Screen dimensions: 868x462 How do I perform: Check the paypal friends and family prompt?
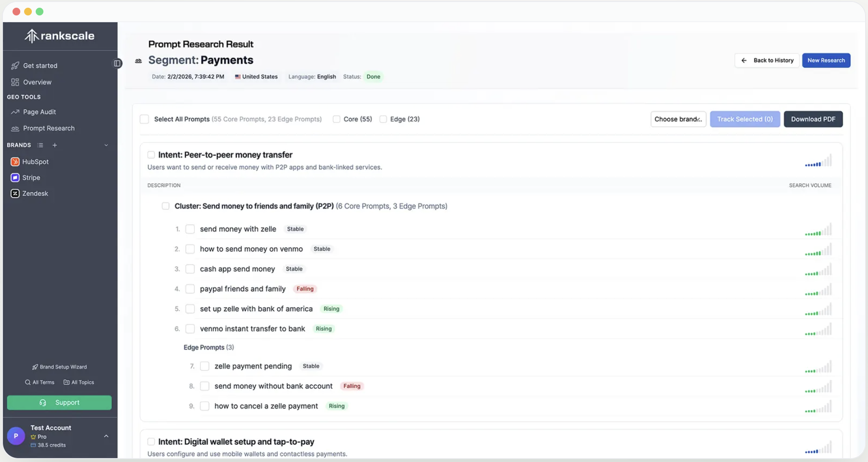(x=190, y=289)
